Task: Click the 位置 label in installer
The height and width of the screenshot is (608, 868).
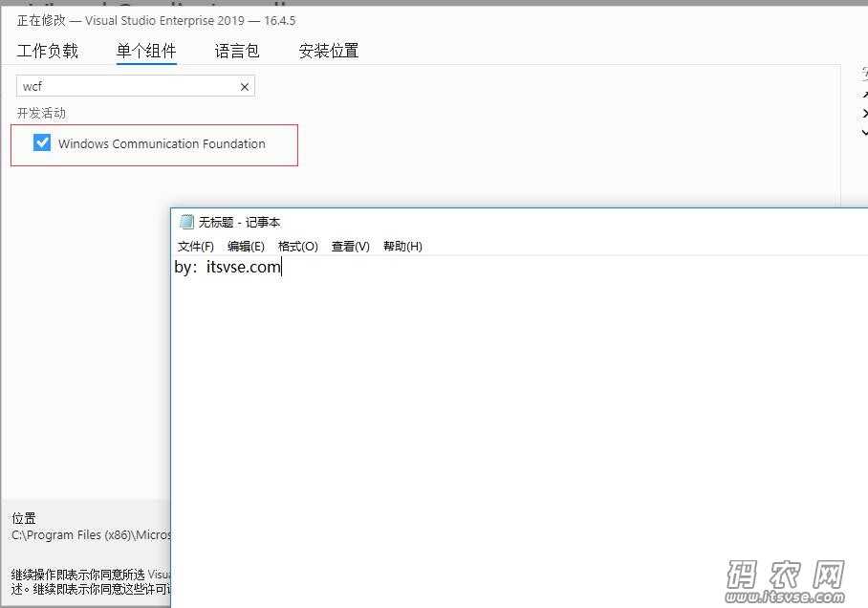Action: pos(24,518)
